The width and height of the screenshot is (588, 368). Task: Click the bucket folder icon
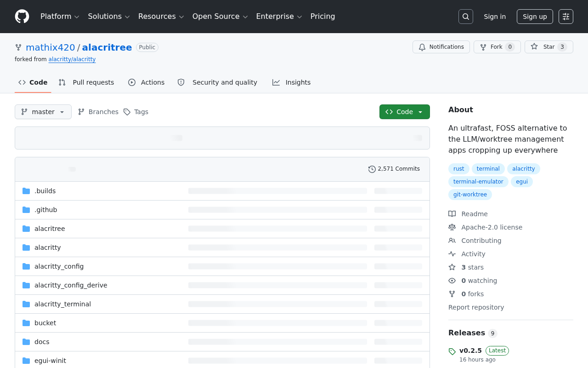(x=26, y=323)
